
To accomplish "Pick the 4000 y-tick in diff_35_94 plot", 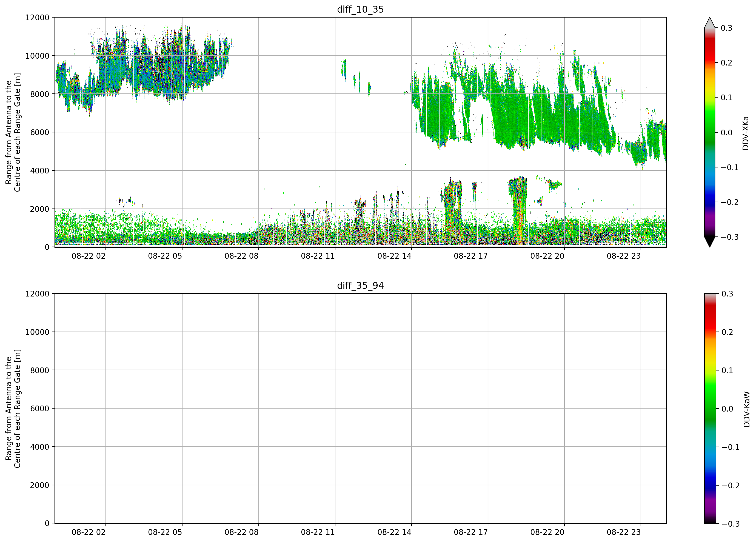I will [x=40, y=447].
